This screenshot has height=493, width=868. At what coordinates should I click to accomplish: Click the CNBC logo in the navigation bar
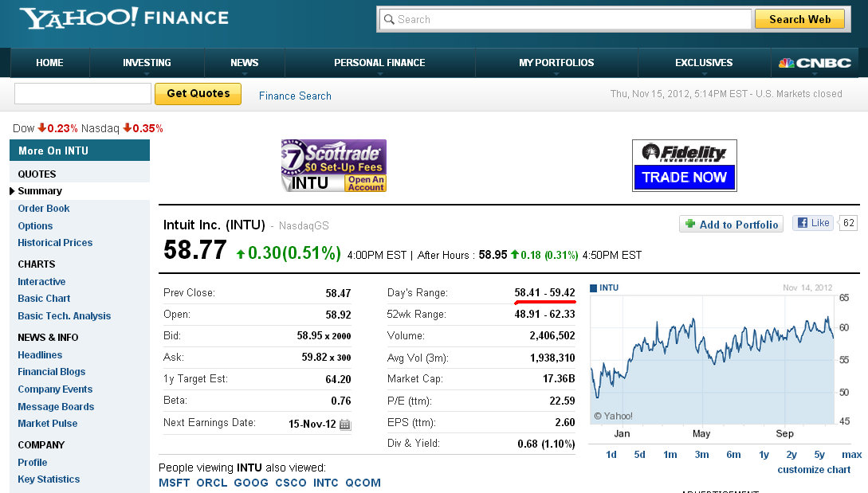(x=815, y=63)
